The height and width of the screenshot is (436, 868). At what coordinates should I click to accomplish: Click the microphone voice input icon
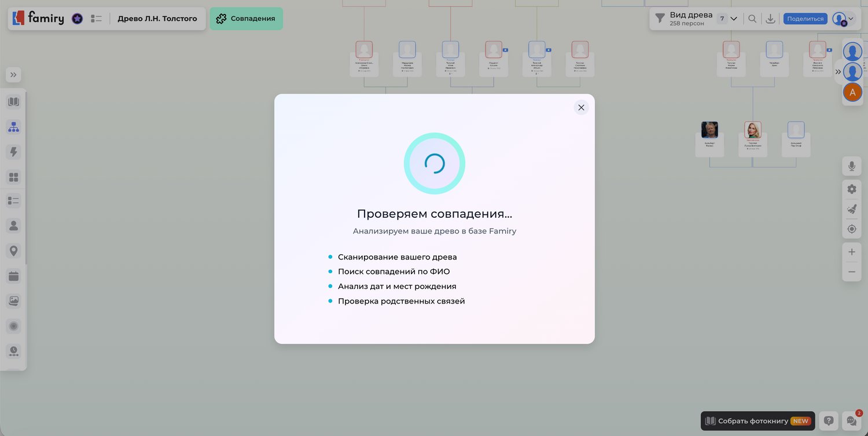[851, 167]
